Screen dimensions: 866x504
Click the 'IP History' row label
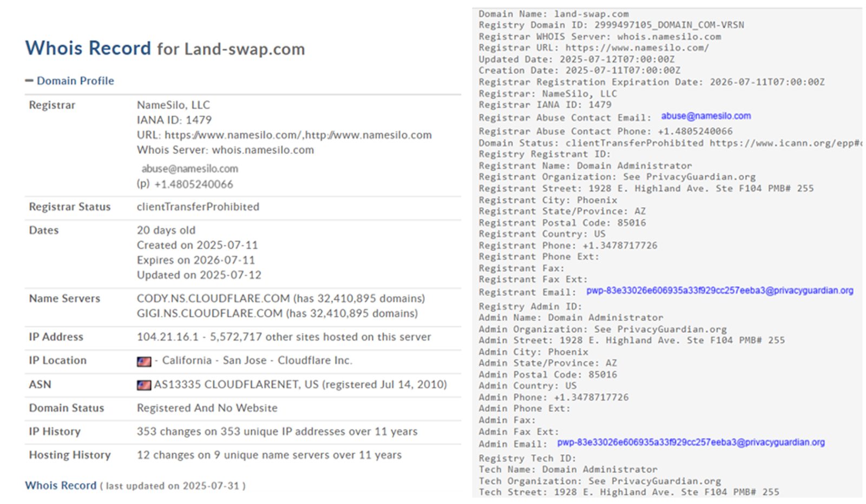point(55,432)
